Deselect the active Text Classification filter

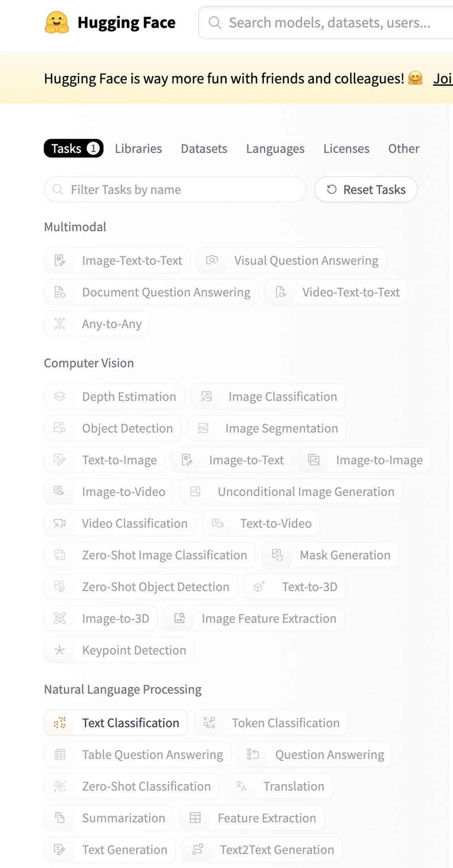pos(116,723)
